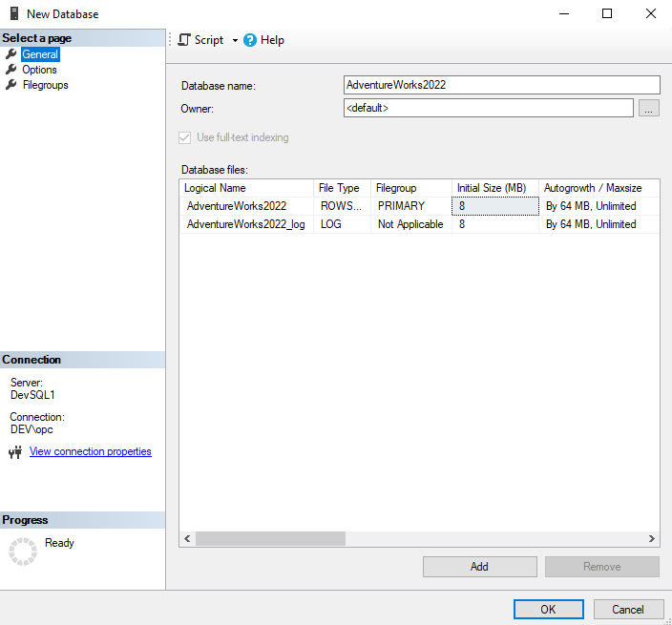Click the horizontal scrollbar thumb
The image size is (672, 625).
click(x=270, y=538)
